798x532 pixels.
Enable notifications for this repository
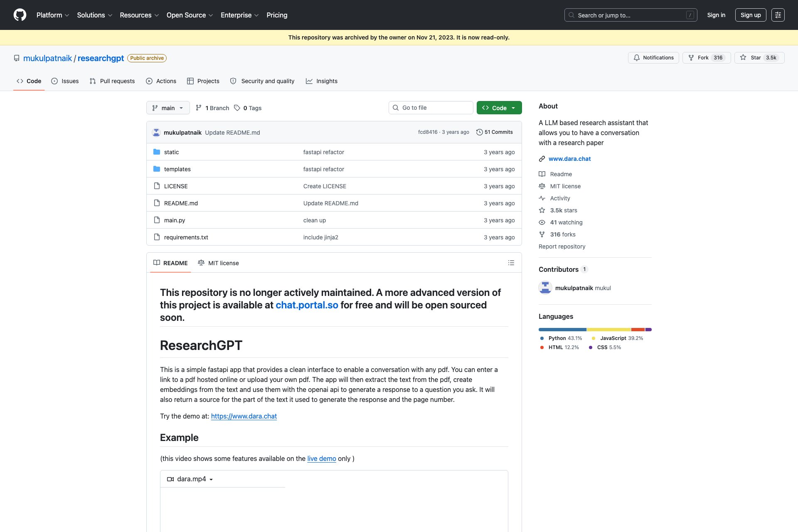tap(653, 58)
